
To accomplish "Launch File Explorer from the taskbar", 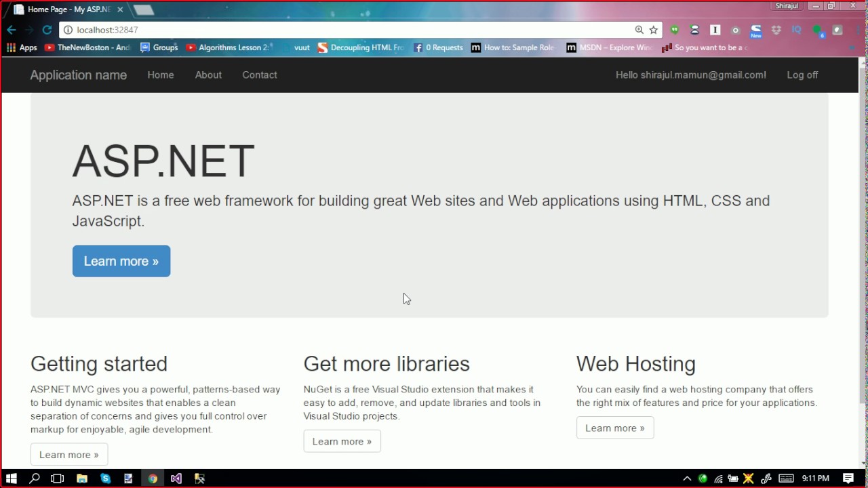I will pos(82,479).
